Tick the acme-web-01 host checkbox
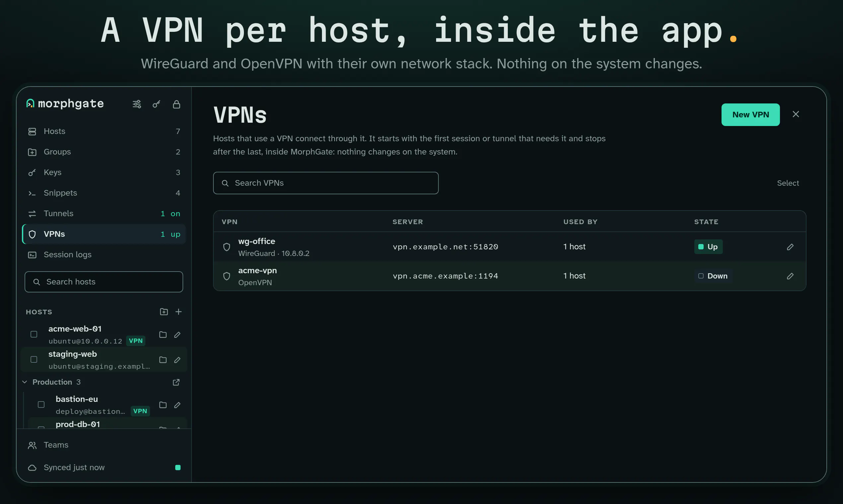The height and width of the screenshot is (504, 843). click(x=34, y=334)
